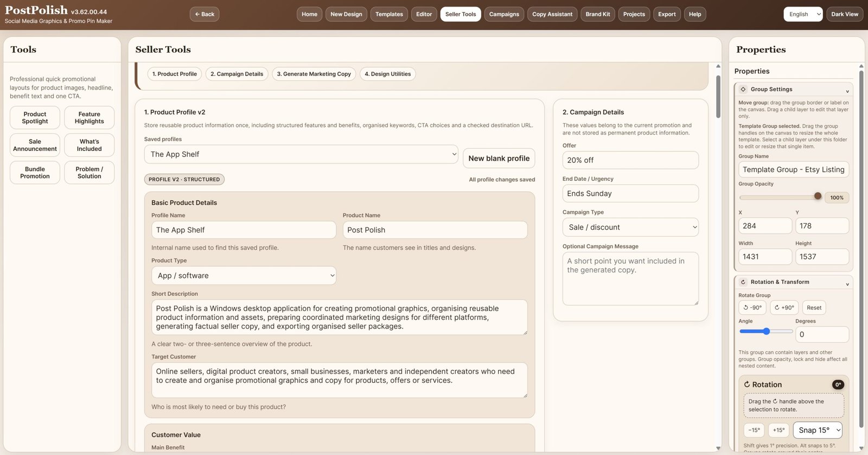Click the Group Settings diamond icon

click(x=743, y=89)
